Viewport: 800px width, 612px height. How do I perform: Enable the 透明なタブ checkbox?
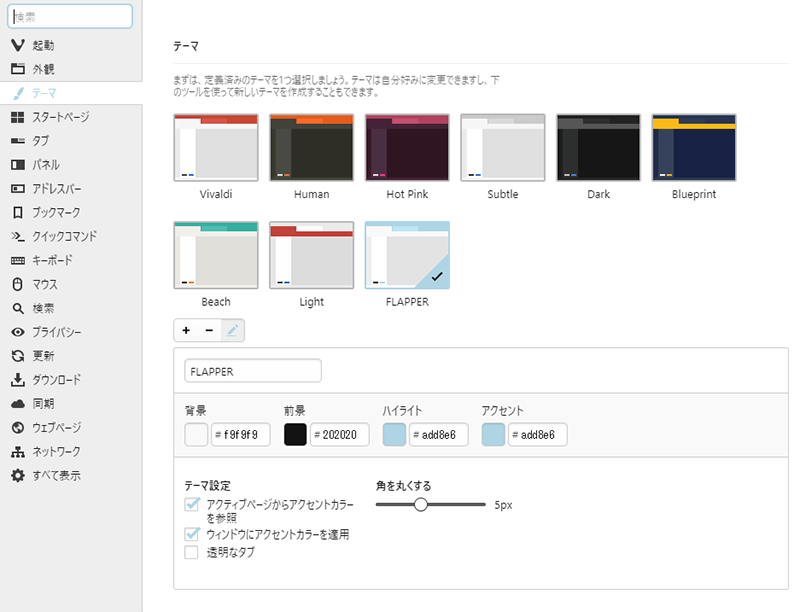191,552
